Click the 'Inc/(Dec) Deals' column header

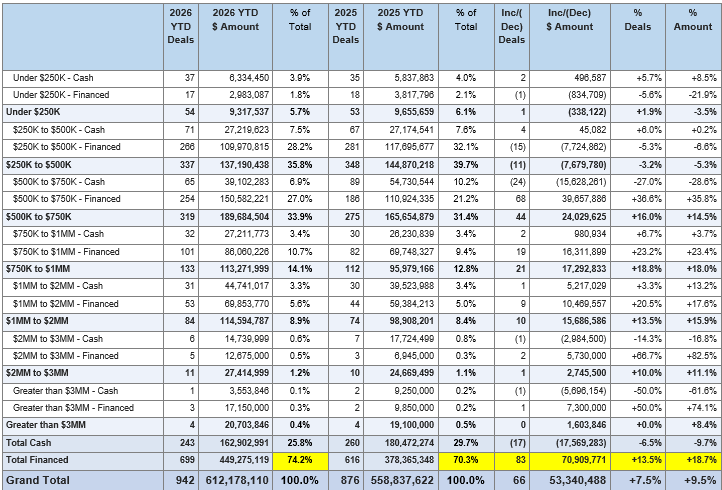tap(512, 37)
